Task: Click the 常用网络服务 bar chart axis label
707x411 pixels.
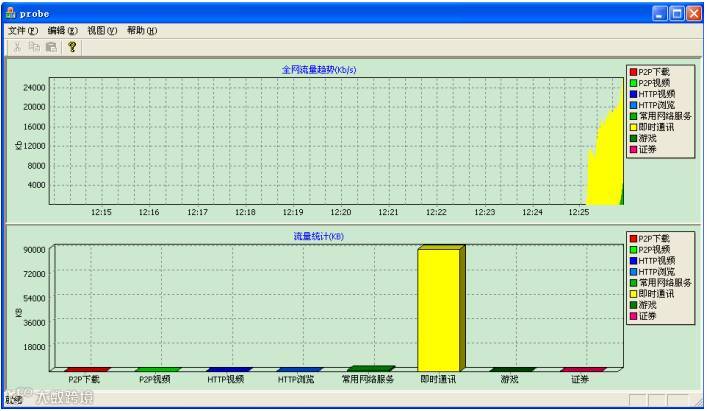Action: [x=367, y=379]
